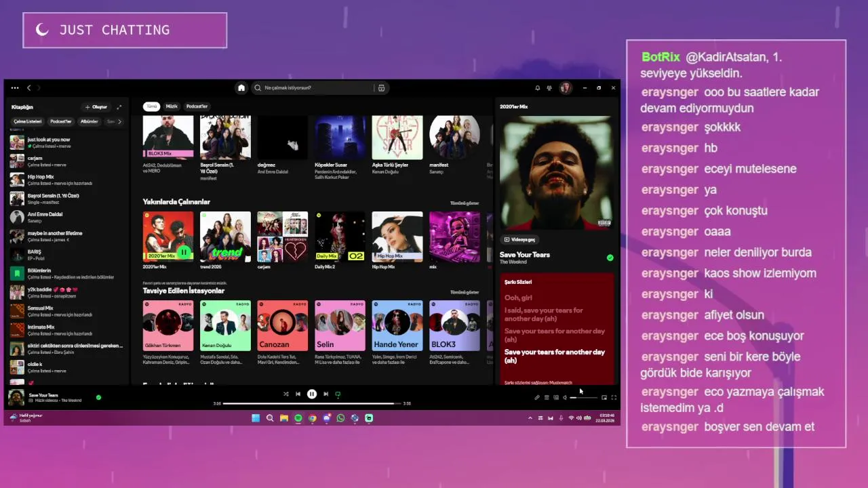Open the play queue icon

point(547,398)
